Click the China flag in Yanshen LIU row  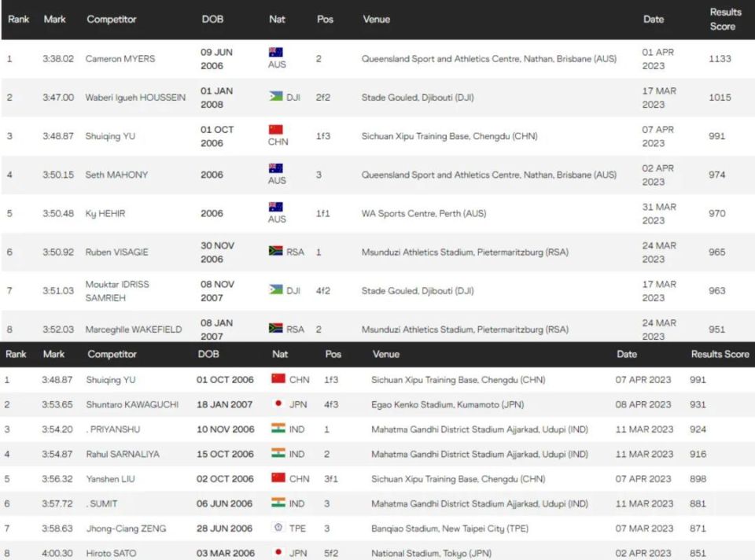pyautogui.click(x=278, y=477)
